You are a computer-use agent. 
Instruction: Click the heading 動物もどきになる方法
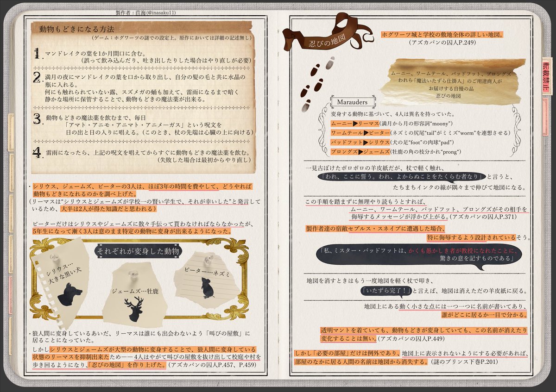point(76,29)
